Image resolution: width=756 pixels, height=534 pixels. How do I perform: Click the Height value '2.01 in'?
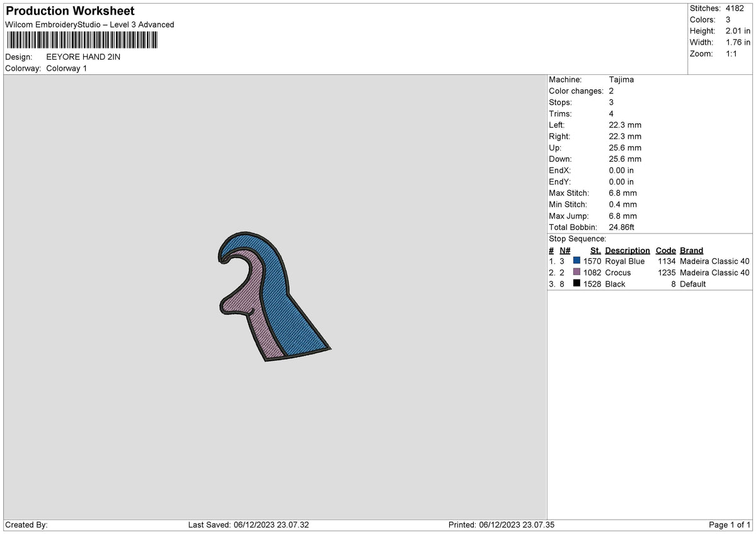coord(738,31)
